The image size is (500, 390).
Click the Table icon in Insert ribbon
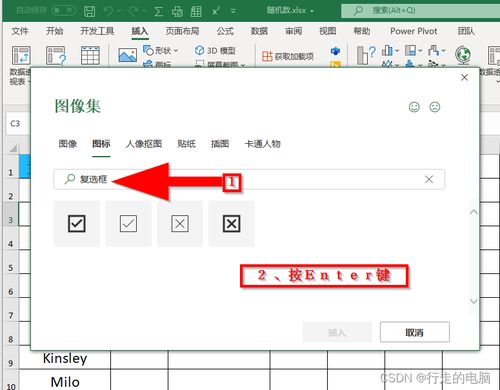(90, 55)
